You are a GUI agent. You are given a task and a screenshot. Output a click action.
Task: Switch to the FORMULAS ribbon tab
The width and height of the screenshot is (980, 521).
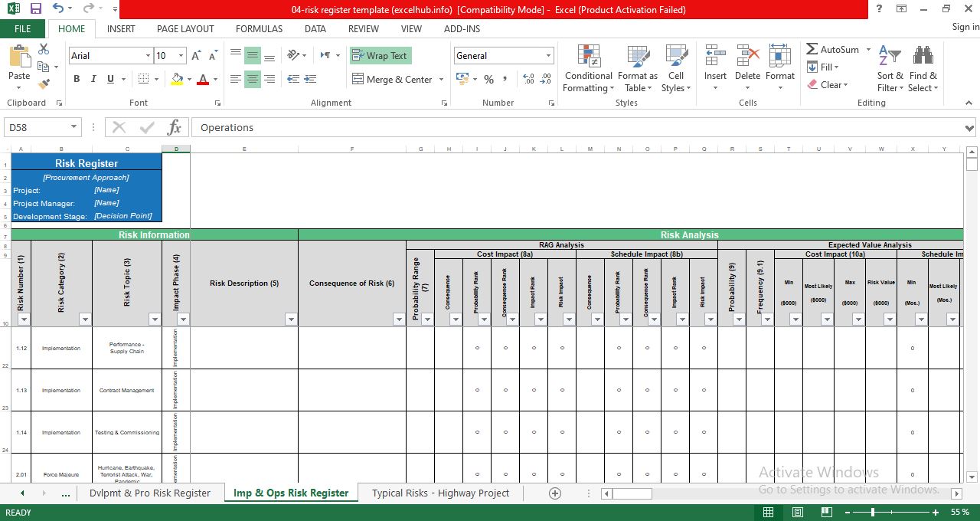pyautogui.click(x=259, y=29)
